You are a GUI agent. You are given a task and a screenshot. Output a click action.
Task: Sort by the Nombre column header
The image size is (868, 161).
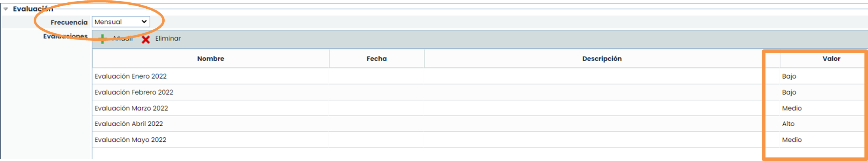211,59
